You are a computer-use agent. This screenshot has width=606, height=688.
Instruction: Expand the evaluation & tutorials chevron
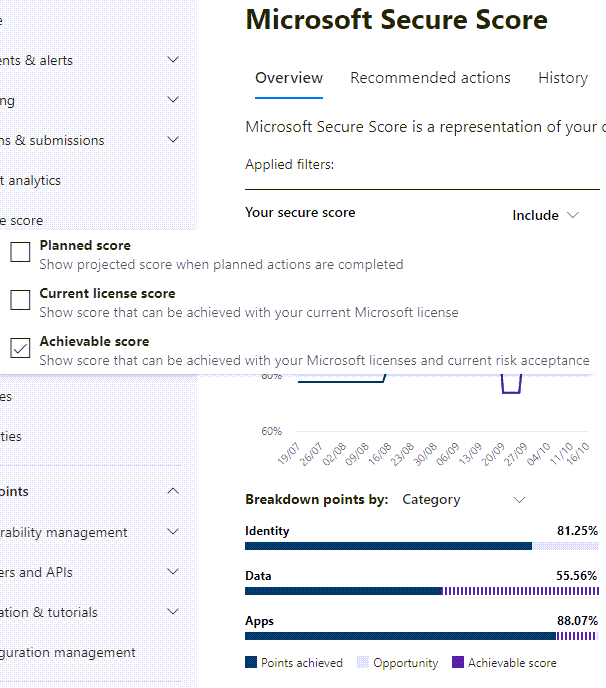click(x=173, y=612)
